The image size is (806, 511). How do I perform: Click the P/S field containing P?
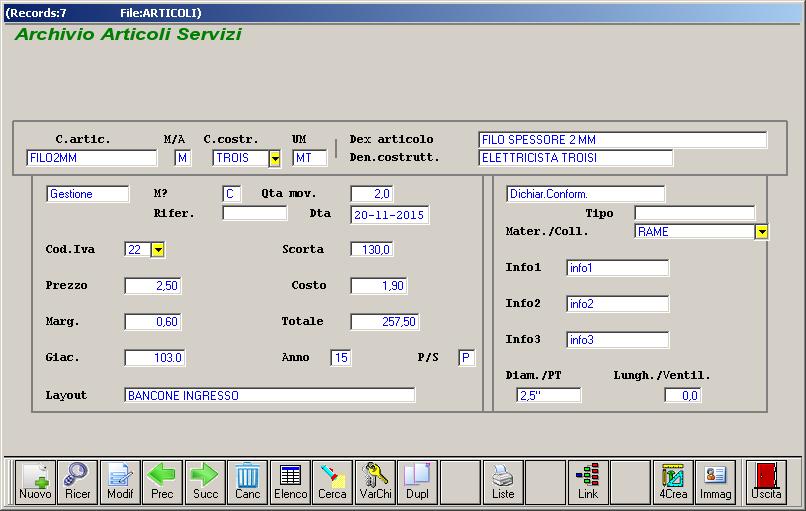[x=466, y=358]
